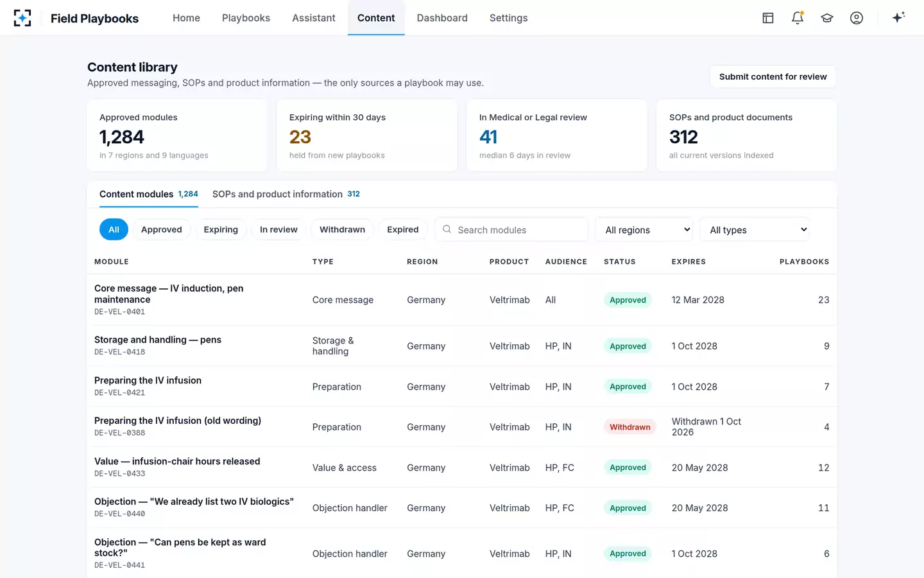Sort by the MODULE column header
This screenshot has width=924, height=578.
coord(112,261)
